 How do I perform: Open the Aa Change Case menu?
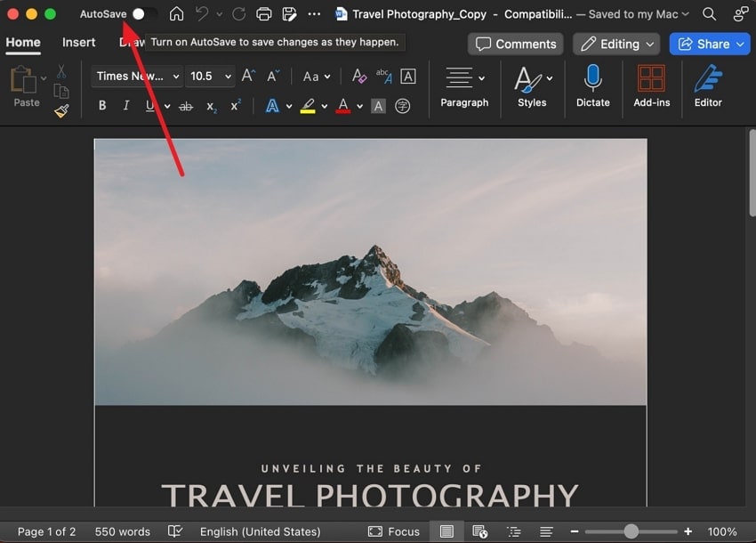click(x=317, y=77)
